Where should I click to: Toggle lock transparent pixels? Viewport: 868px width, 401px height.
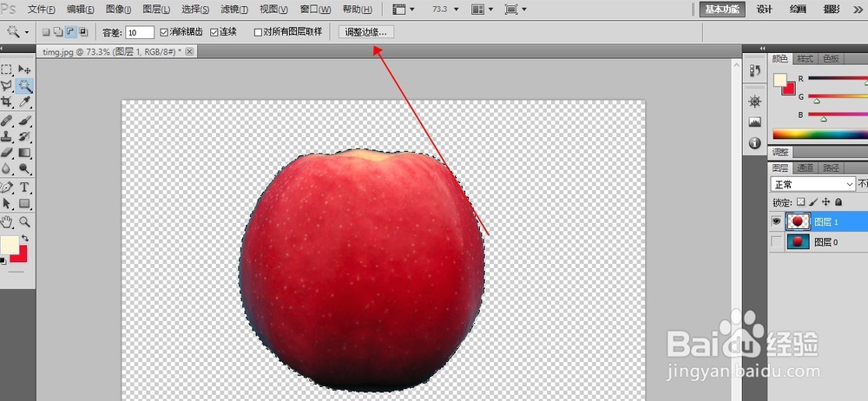click(801, 202)
